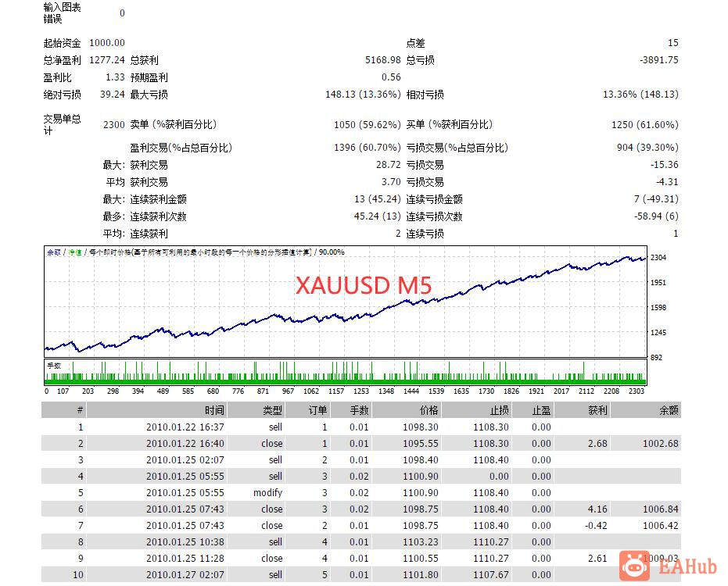Select the average profit trade value 3.70
The image size is (728, 586).
pos(391,182)
